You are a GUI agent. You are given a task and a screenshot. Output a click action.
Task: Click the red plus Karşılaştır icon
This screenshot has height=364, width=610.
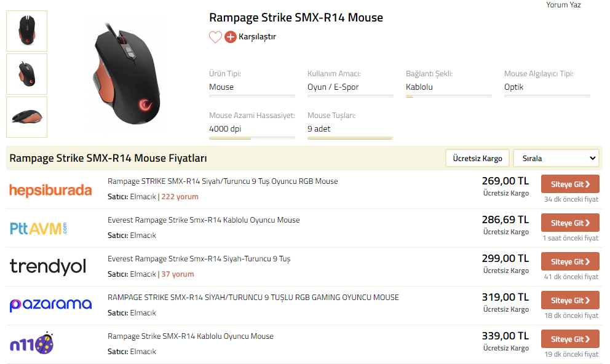point(231,37)
